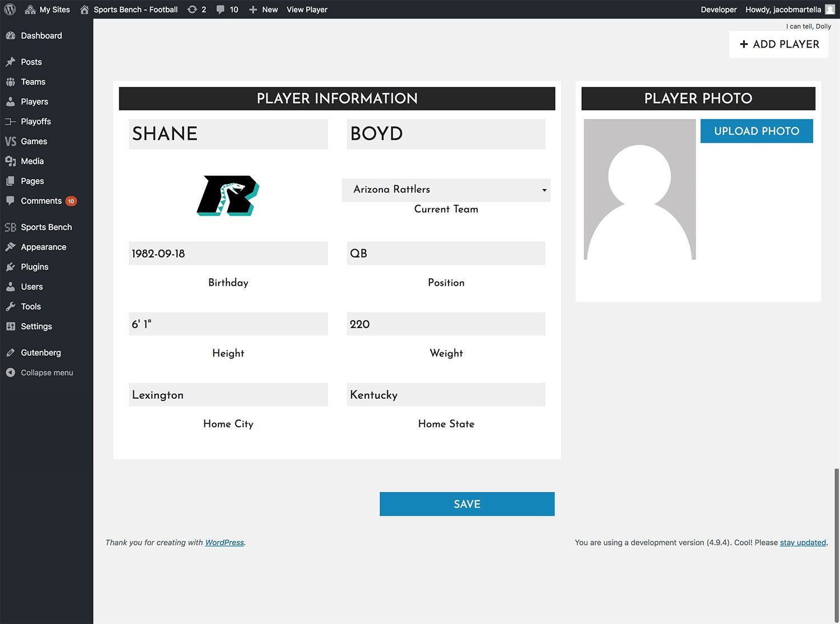The width and height of the screenshot is (840, 624).
Task: Click the Howdy, jacobmartella account text
Action: [783, 10]
